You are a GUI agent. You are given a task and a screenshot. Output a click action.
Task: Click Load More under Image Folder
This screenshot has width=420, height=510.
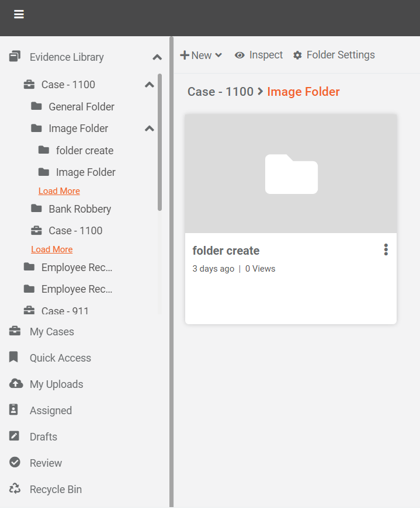(x=59, y=191)
